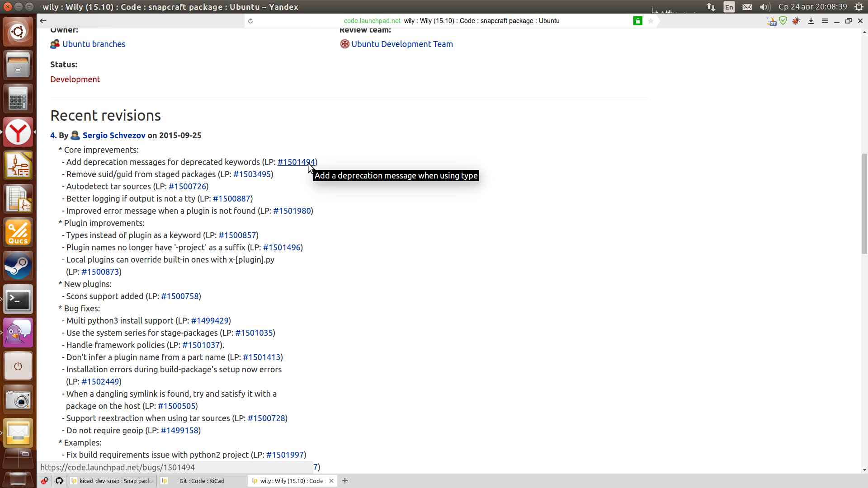Open bug link #1503495

tap(252, 174)
